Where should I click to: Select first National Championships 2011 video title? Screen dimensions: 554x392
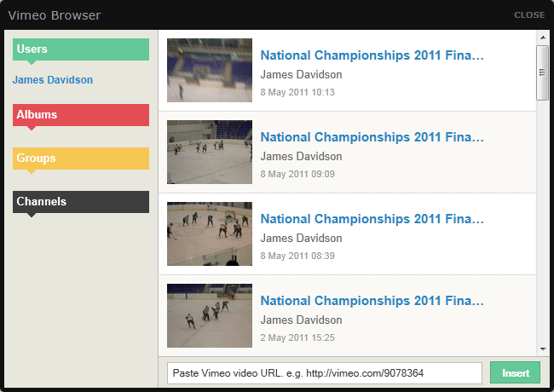[372, 55]
